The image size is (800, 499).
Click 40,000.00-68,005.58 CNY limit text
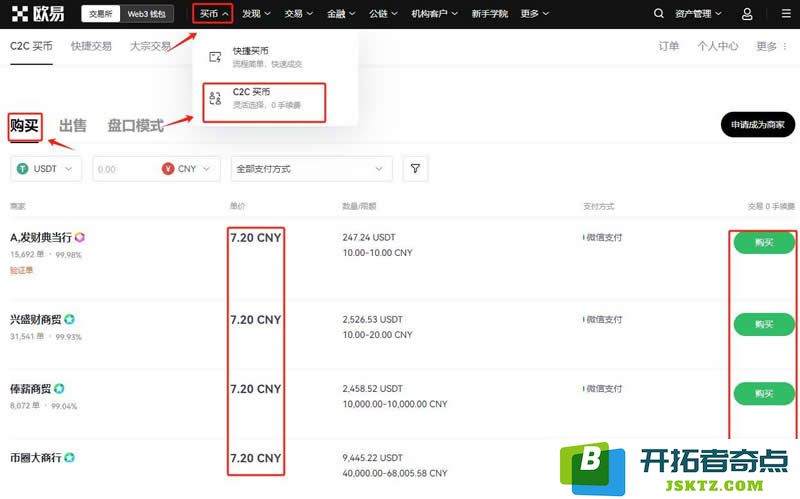pyautogui.click(x=395, y=473)
